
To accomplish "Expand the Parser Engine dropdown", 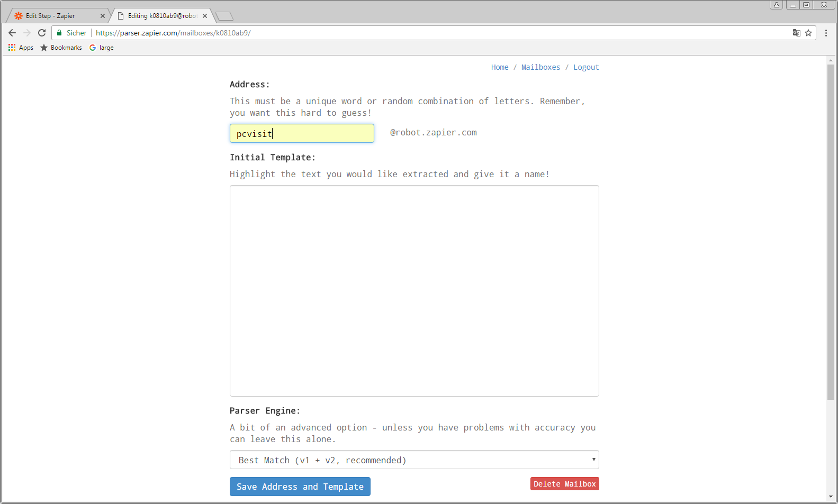I will [414, 460].
